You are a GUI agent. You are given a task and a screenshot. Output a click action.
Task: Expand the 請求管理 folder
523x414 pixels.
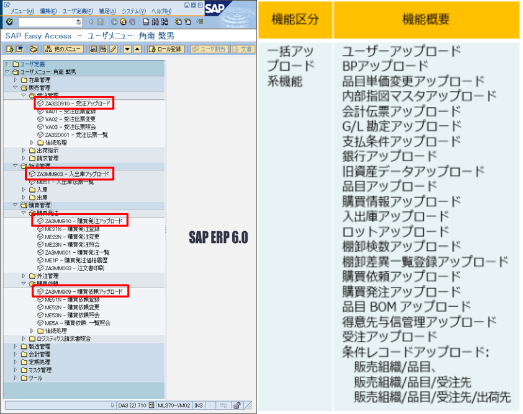(23, 158)
